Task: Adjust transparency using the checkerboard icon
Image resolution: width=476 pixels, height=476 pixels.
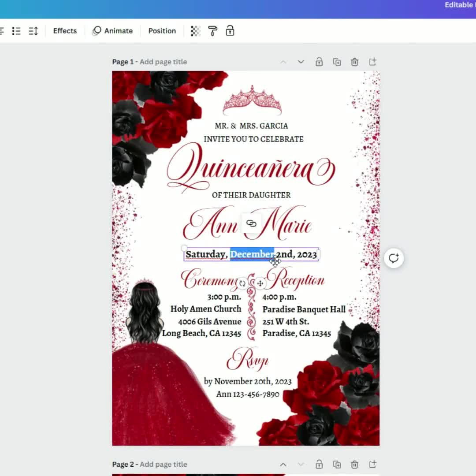Action: coord(195,31)
